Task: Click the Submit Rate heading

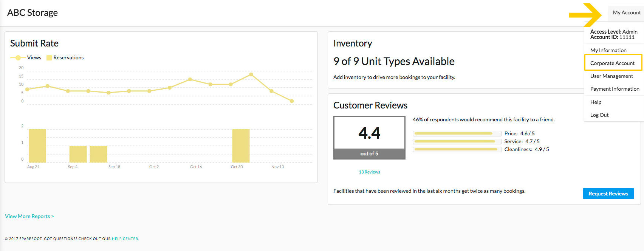Action: coord(34,43)
